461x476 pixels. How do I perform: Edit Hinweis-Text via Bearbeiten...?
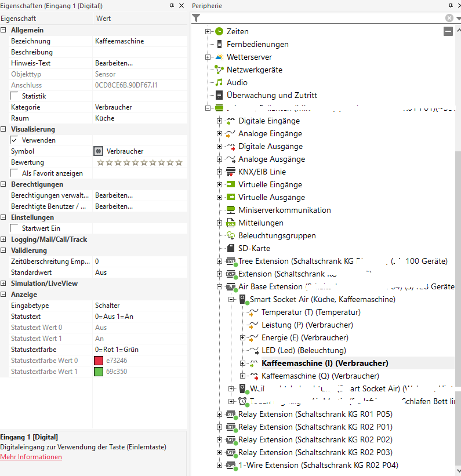coord(114,63)
